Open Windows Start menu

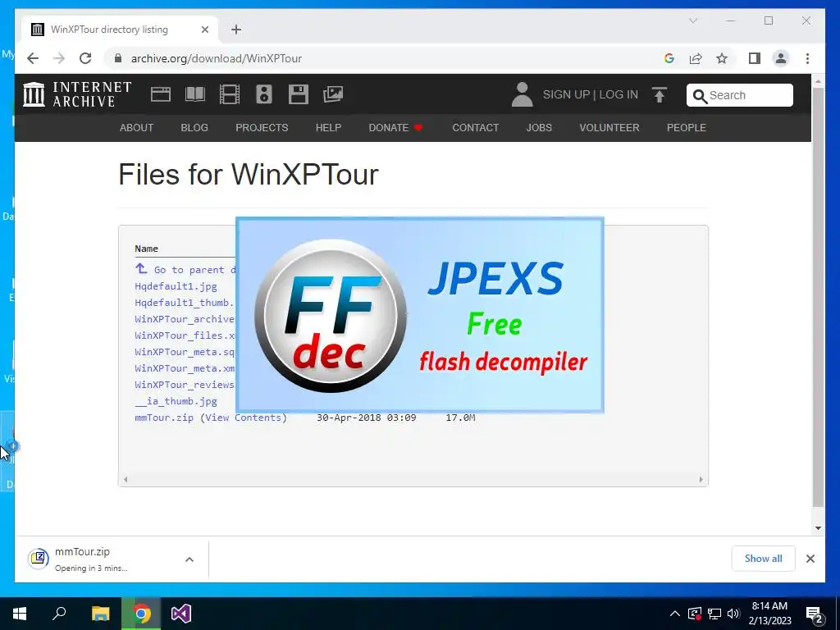coord(20,614)
